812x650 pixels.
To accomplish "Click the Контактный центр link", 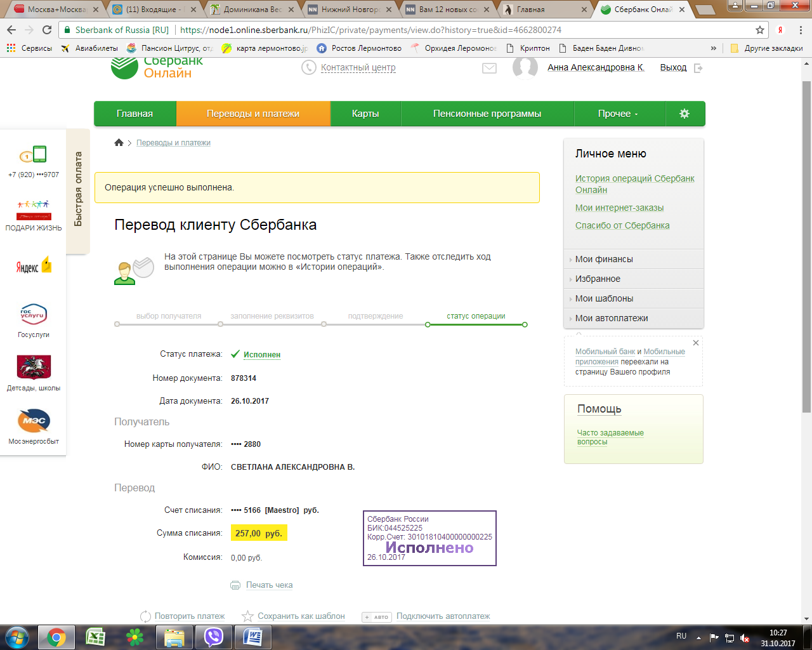I will [x=358, y=68].
